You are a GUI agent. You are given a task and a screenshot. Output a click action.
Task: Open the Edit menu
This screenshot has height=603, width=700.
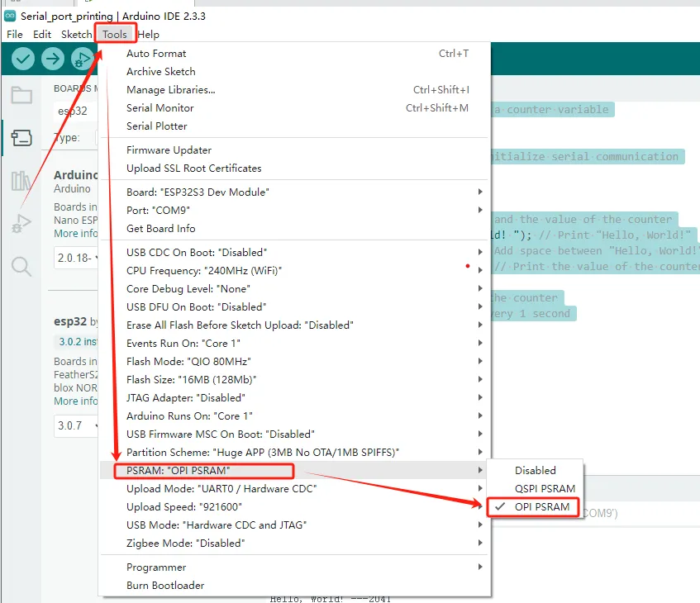click(42, 35)
